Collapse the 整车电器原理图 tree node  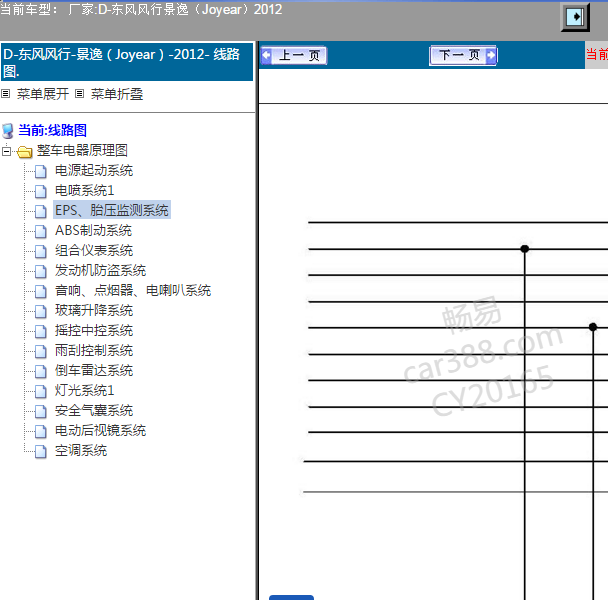pyautogui.click(x=6, y=151)
